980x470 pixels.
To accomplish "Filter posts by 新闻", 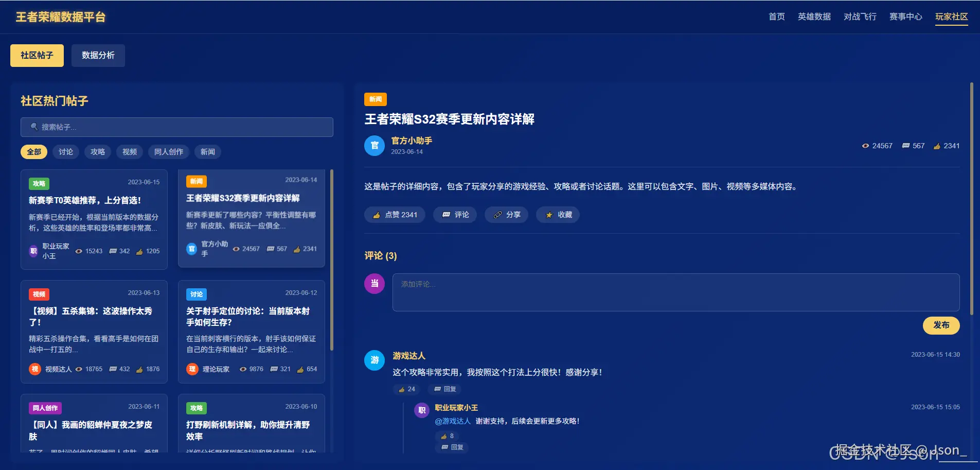I will coord(208,152).
